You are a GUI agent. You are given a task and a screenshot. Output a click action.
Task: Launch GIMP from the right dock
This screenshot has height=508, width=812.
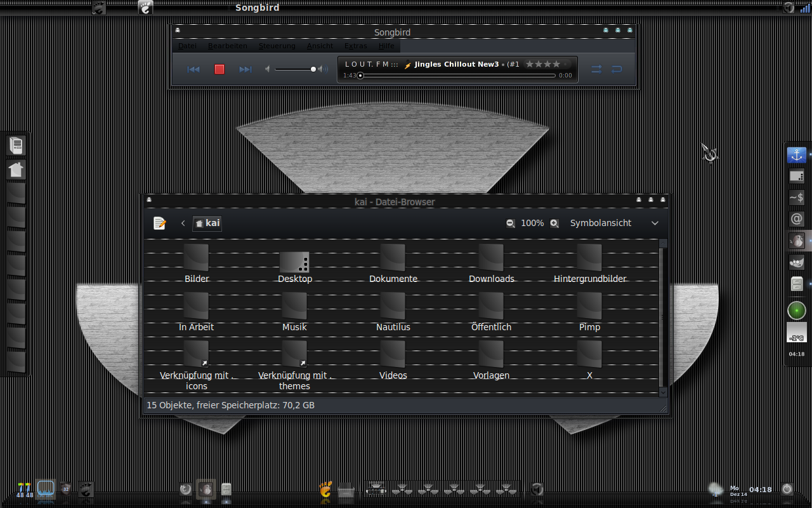point(797,262)
